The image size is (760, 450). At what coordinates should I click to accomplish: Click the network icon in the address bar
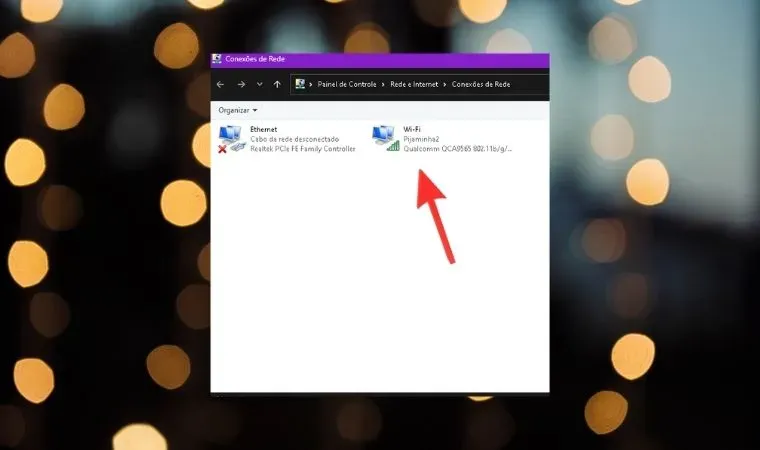tap(300, 84)
